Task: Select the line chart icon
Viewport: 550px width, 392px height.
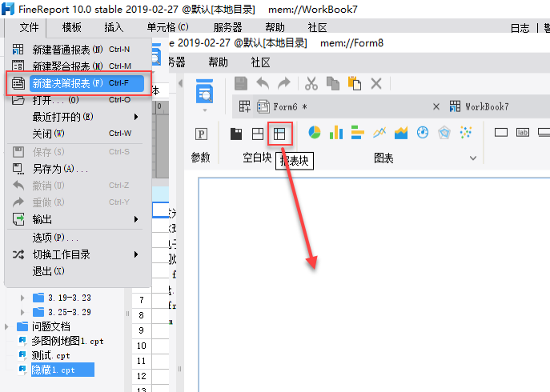Action: tap(379, 133)
